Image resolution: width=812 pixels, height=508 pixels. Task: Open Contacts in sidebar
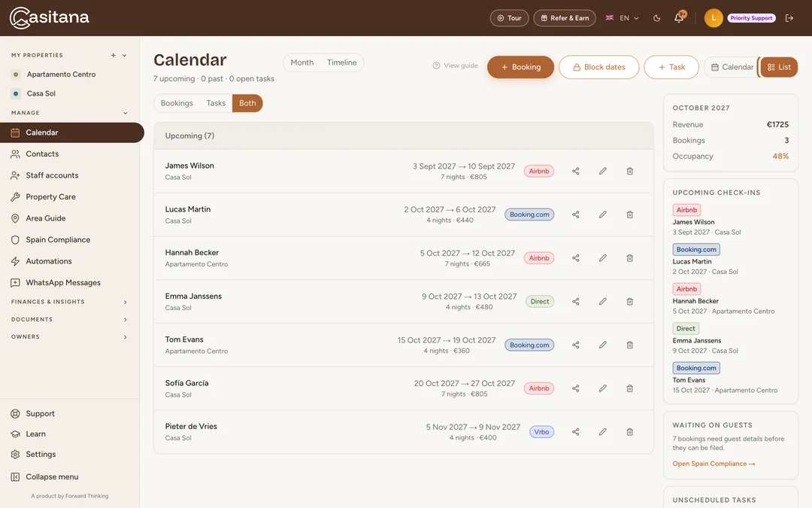pos(70,154)
